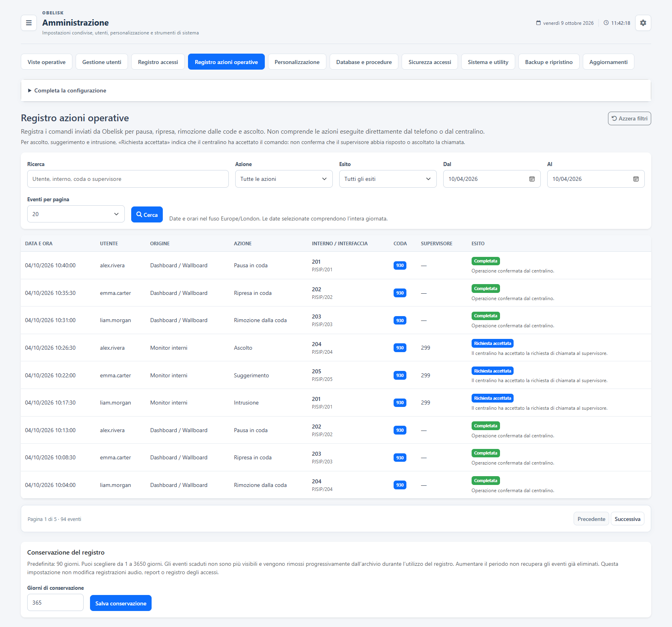
Task: Click the Cerca search button
Action: tap(147, 214)
